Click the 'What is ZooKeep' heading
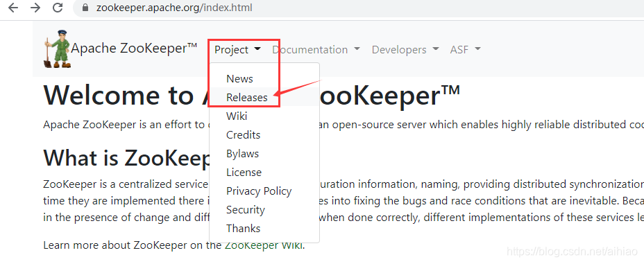644x264 pixels. click(x=126, y=157)
